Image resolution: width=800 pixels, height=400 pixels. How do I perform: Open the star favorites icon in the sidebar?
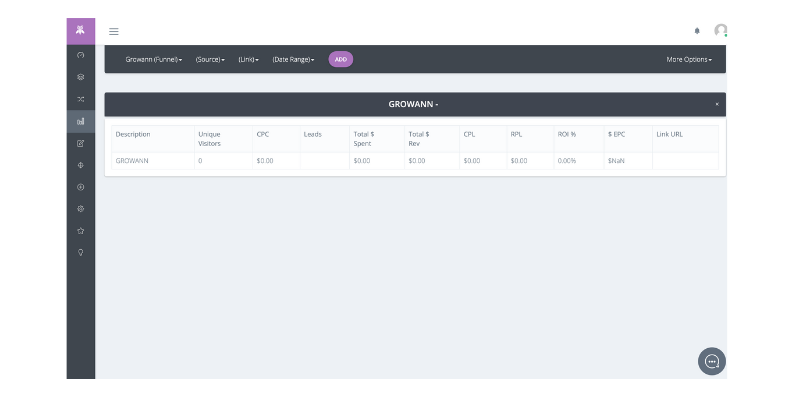[81, 231]
